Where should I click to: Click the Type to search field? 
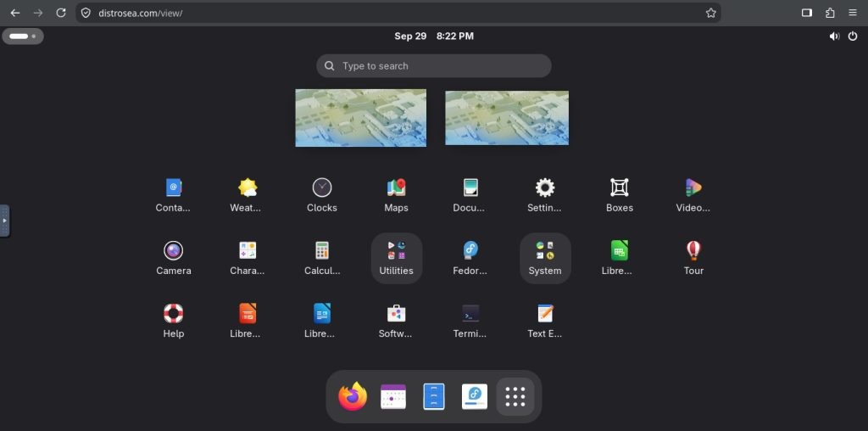[434, 66]
